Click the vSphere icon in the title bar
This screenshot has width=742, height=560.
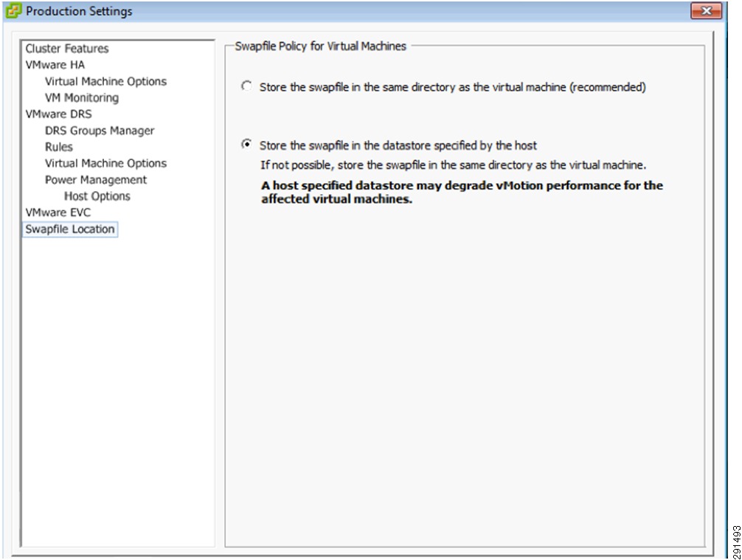(x=13, y=10)
